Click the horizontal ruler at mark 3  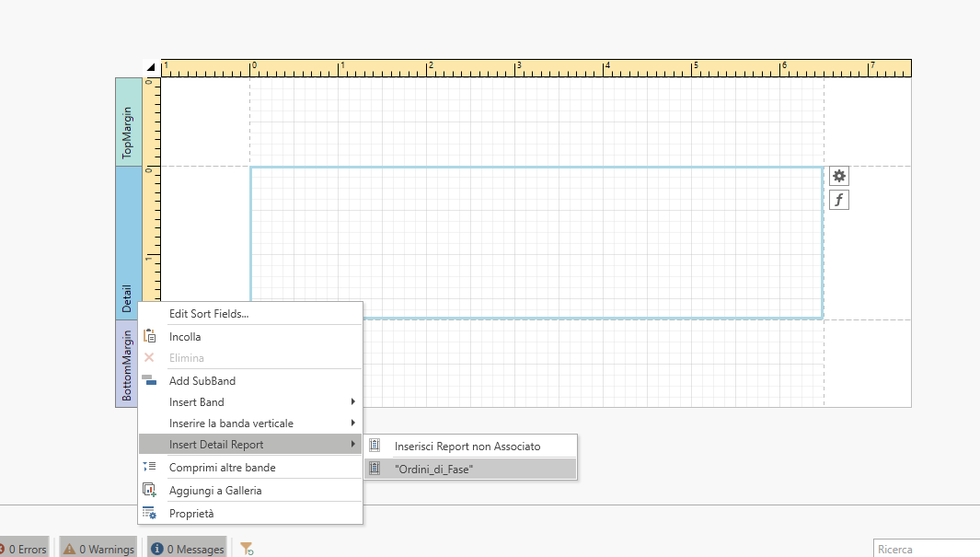pyautogui.click(x=517, y=68)
